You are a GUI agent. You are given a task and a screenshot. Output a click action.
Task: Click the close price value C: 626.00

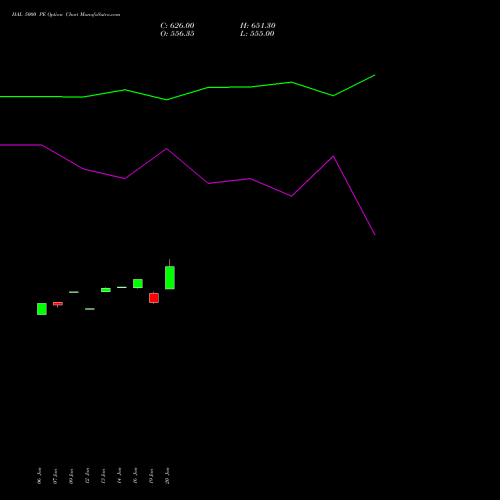click(177, 26)
